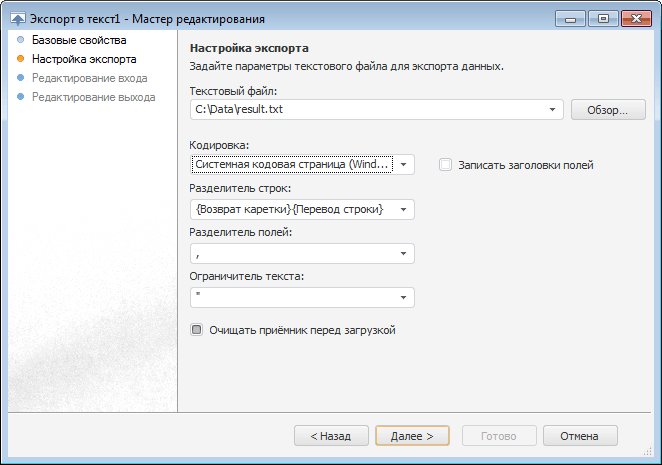The image size is (662, 465).
Task: Expand the Текстовый файл path dropdown
Action: pos(554,110)
